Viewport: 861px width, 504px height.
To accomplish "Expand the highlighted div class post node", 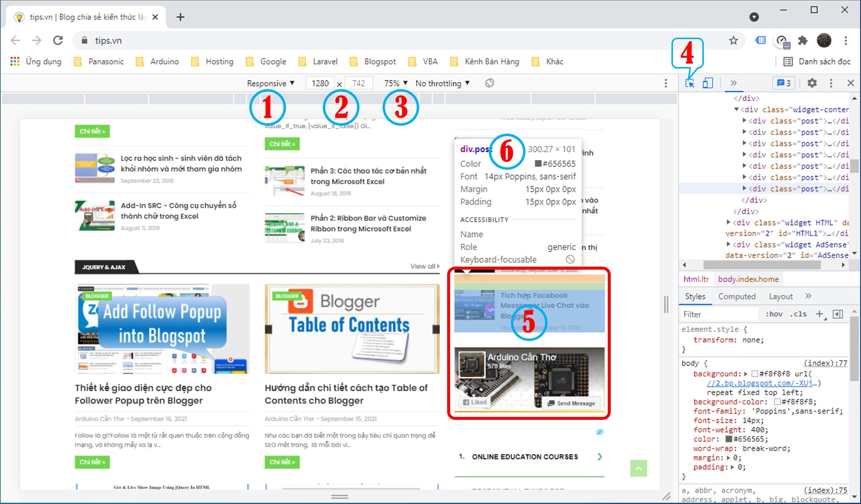I will click(744, 188).
